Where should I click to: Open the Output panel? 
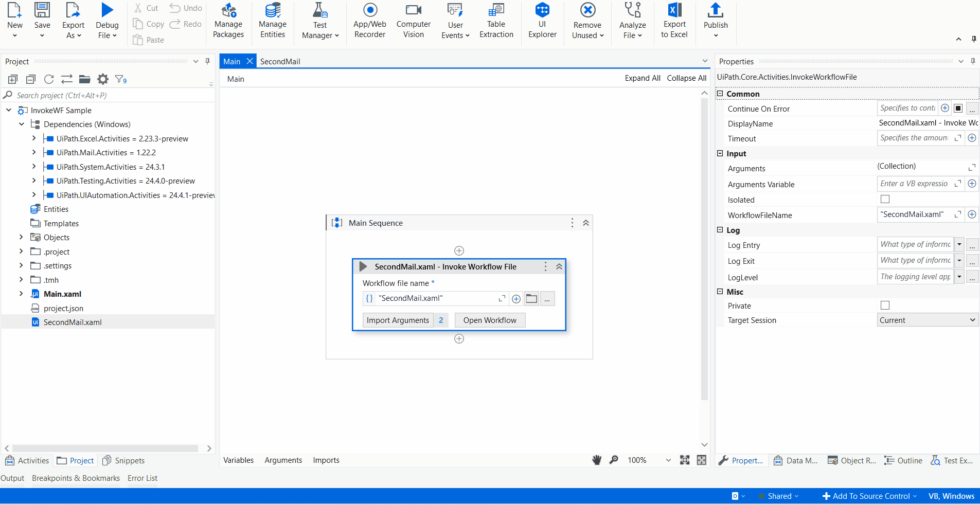tap(12, 478)
